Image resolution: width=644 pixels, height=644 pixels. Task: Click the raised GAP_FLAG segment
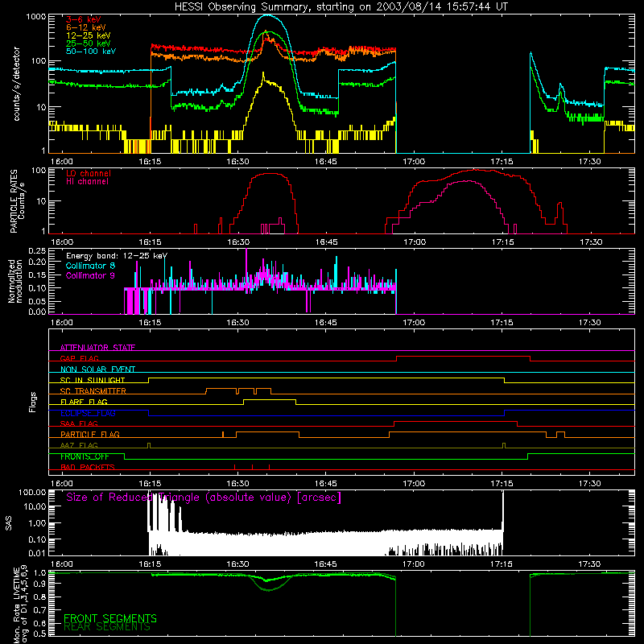coord(464,357)
